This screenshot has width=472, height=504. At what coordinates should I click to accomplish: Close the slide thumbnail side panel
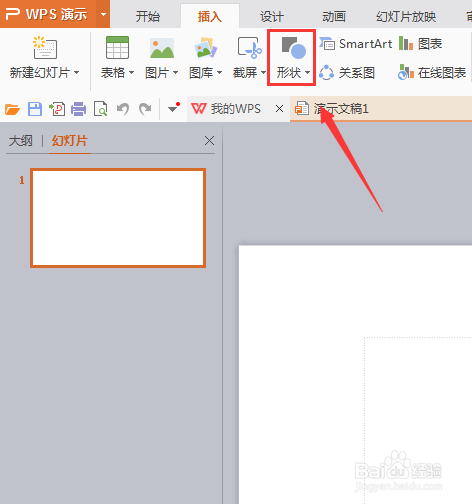point(209,141)
